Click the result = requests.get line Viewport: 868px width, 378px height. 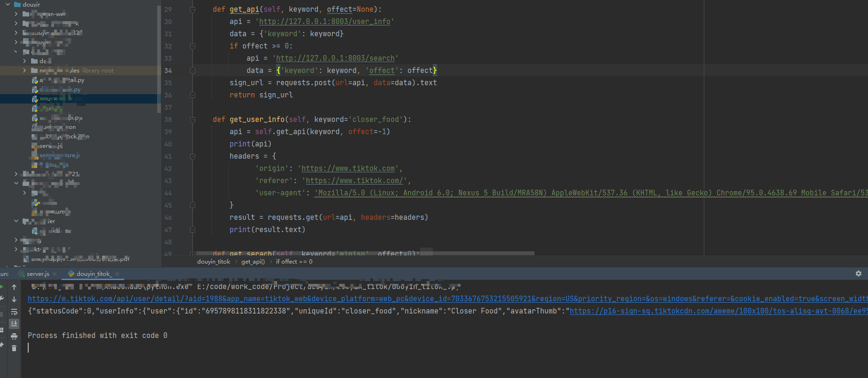point(329,217)
